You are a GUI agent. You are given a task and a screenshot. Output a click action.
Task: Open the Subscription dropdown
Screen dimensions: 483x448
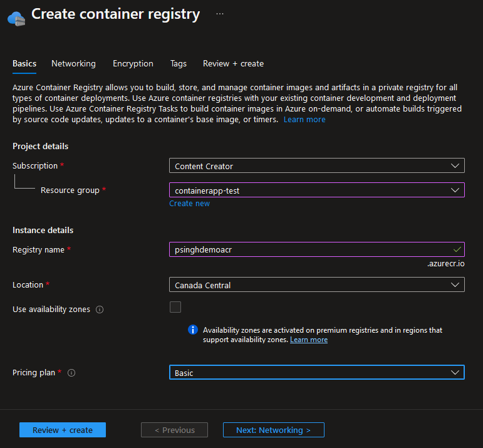pos(316,166)
